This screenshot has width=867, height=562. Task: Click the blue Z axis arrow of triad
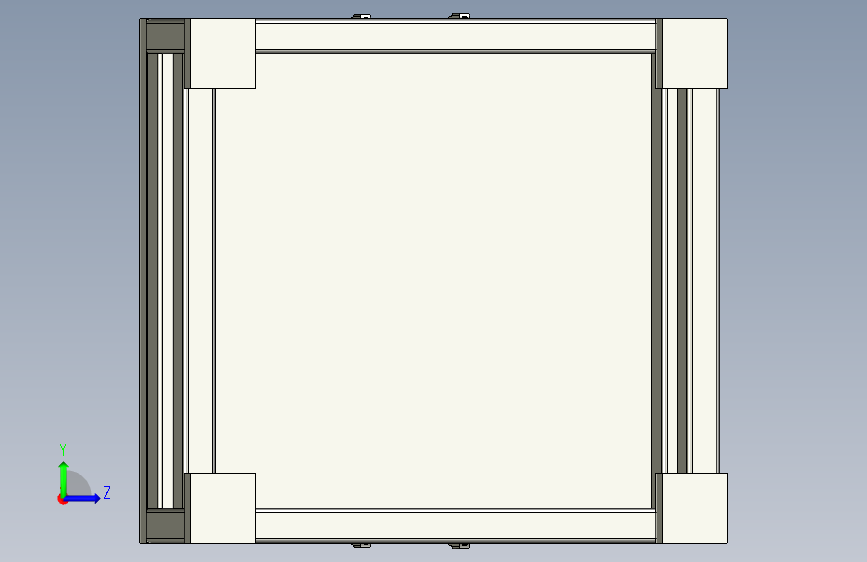(x=83, y=498)
